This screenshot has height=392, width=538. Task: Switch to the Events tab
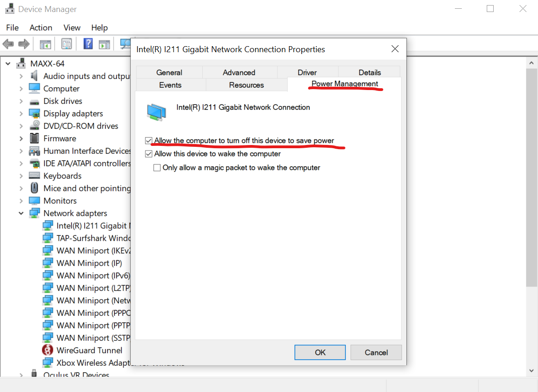pyautogui.click(x=170, y=85)
